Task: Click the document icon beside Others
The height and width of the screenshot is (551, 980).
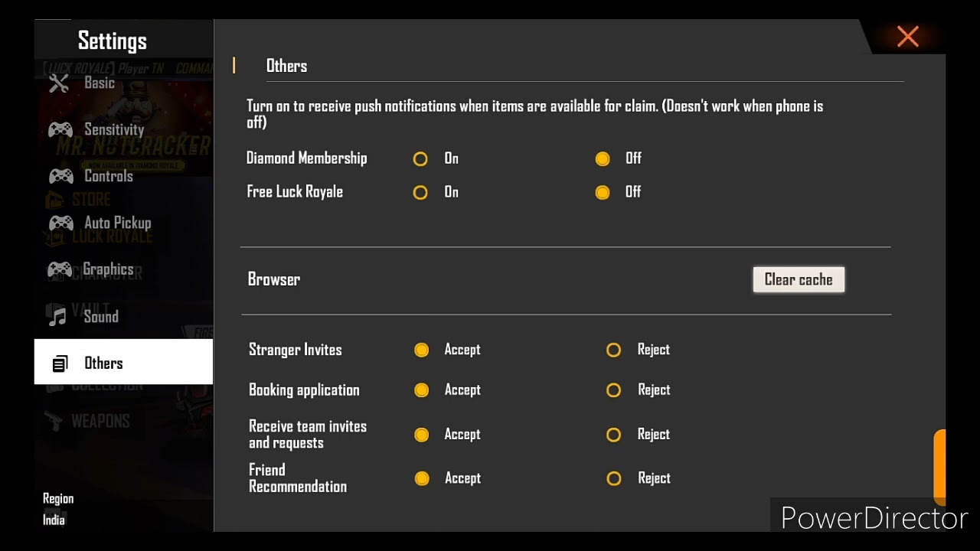Action: coord(60,364)
